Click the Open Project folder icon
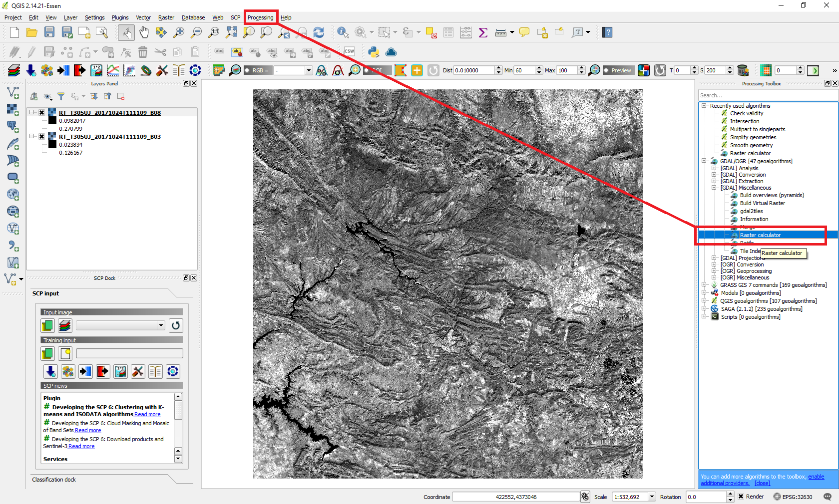 pos(31,32)
